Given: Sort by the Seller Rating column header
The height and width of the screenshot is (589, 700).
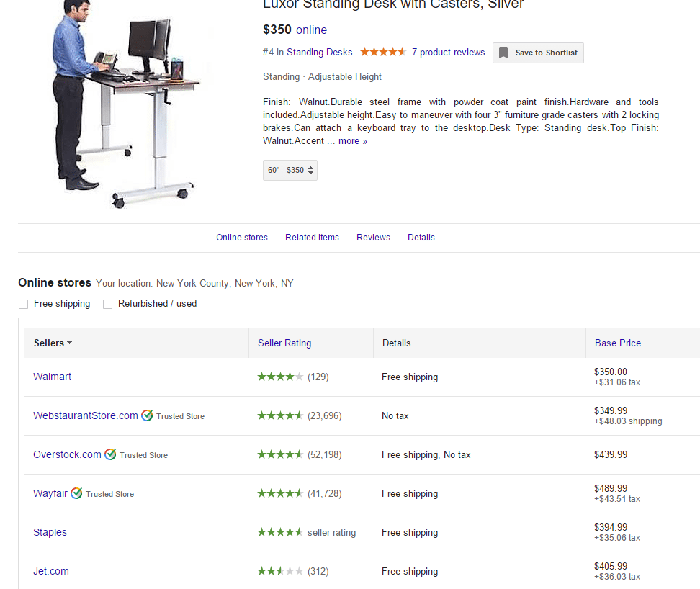Looking at the screenshot, I should coord(284,343).
